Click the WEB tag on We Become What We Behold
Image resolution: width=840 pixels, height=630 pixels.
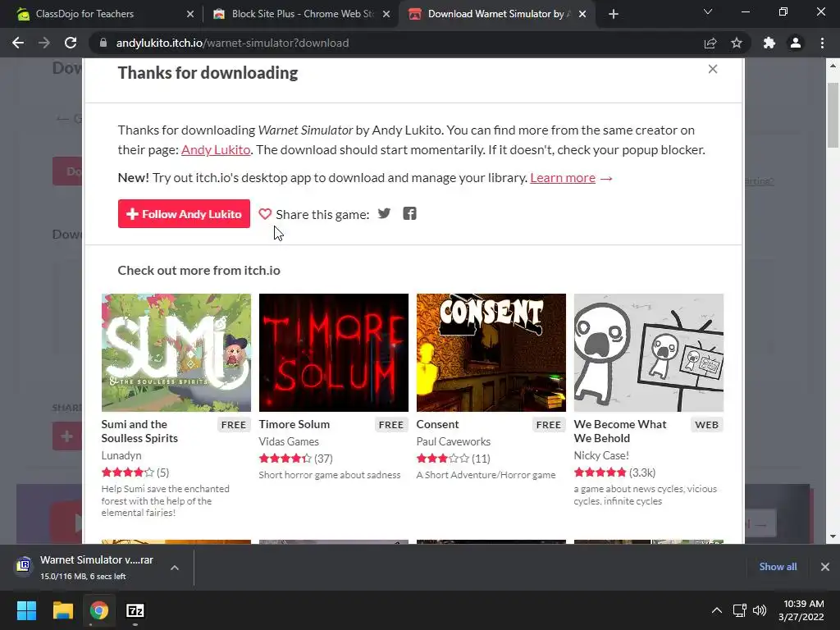click(706, 425)
